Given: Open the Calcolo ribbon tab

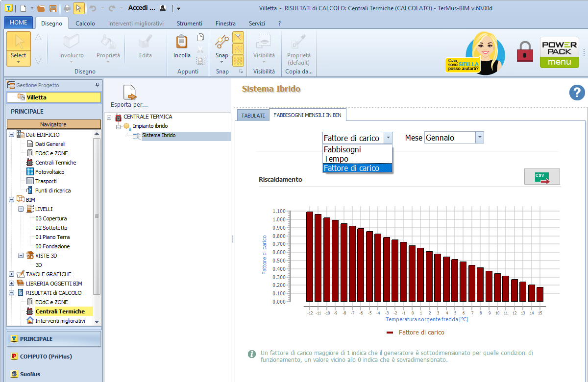Looking at the screenshot, I should coord(85,23).
